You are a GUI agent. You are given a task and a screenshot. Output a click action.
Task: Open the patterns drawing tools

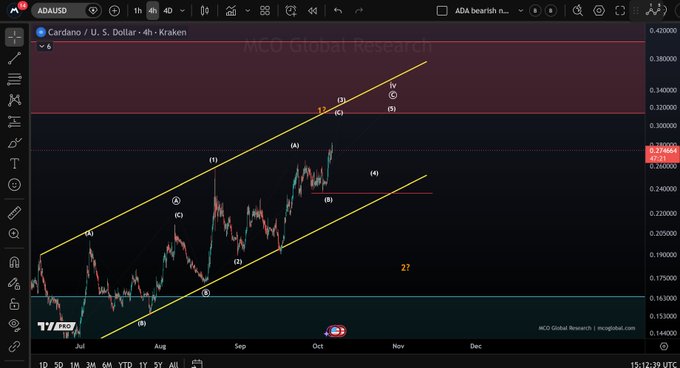tap(14, 100)
